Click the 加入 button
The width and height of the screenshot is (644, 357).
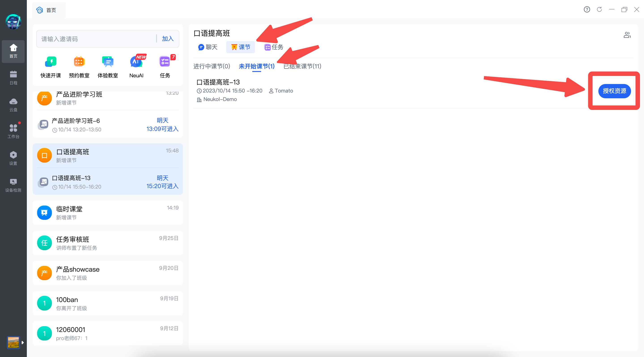pyautogui.click(x=168, y=39)
